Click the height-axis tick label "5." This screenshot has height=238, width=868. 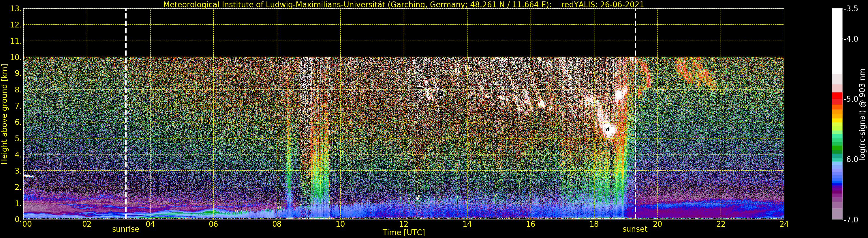click(x=18, y=139)
